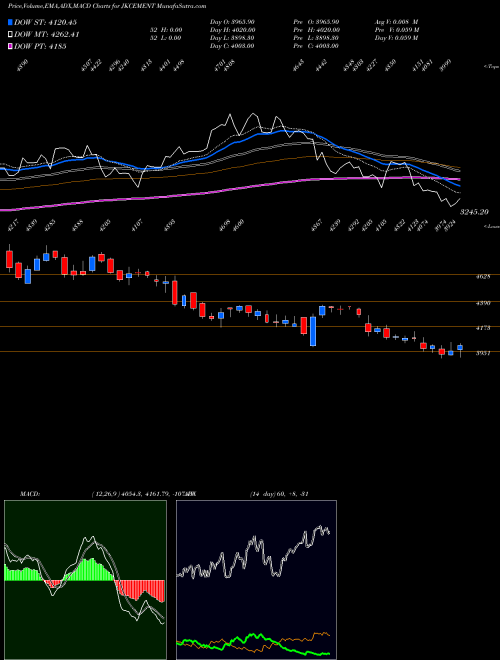500x660 pixels.
Task: Click the white DOW MT legend square
Action: tap(11, 35)
